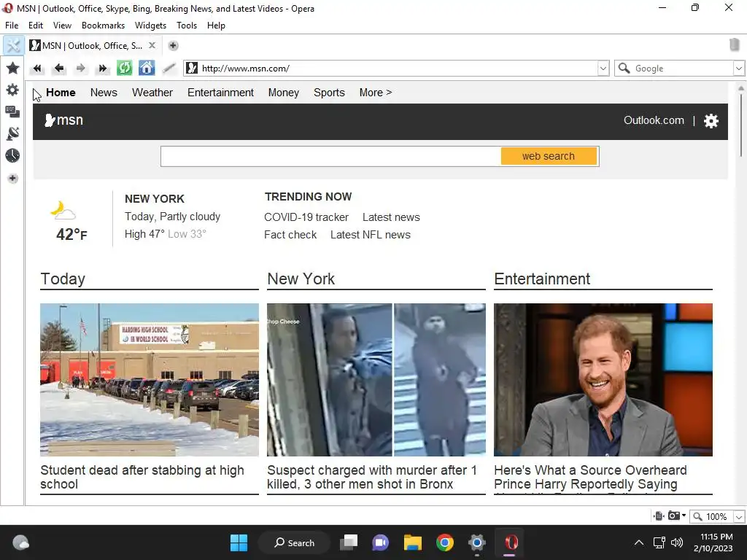
Task: Open File Explorer from the taskbar
Action: coord(413,542)
